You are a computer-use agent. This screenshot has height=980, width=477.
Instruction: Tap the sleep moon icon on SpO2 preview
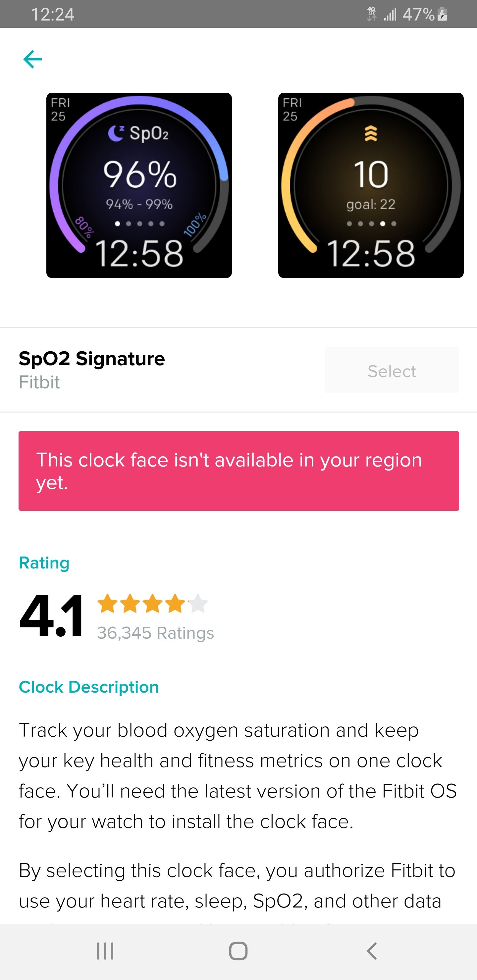click(x=116, y=133)
